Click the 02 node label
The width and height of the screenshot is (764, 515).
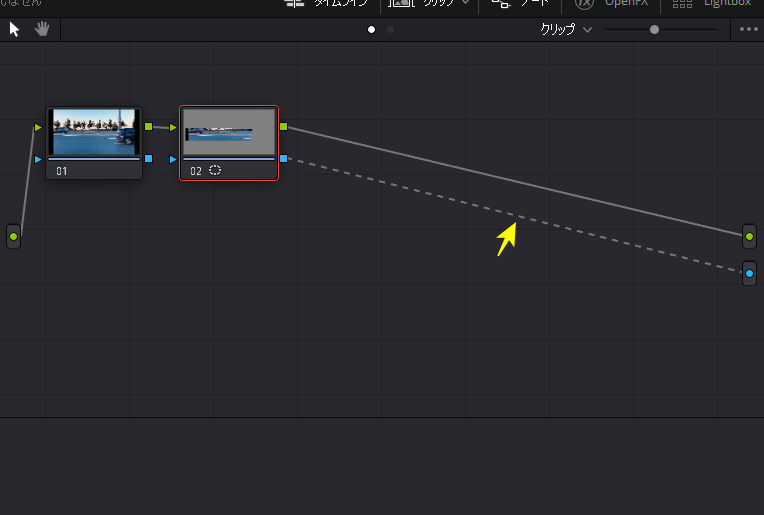(x=196, y=171)
